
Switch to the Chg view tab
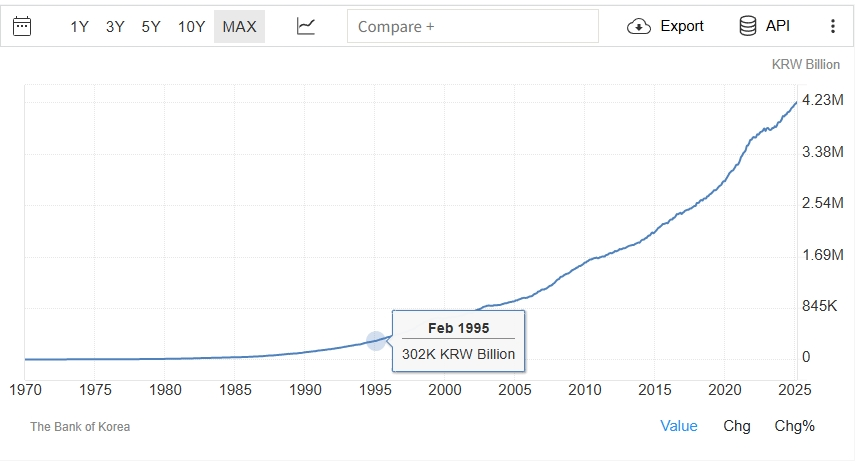pyautogui.click(x=737, y=426)
